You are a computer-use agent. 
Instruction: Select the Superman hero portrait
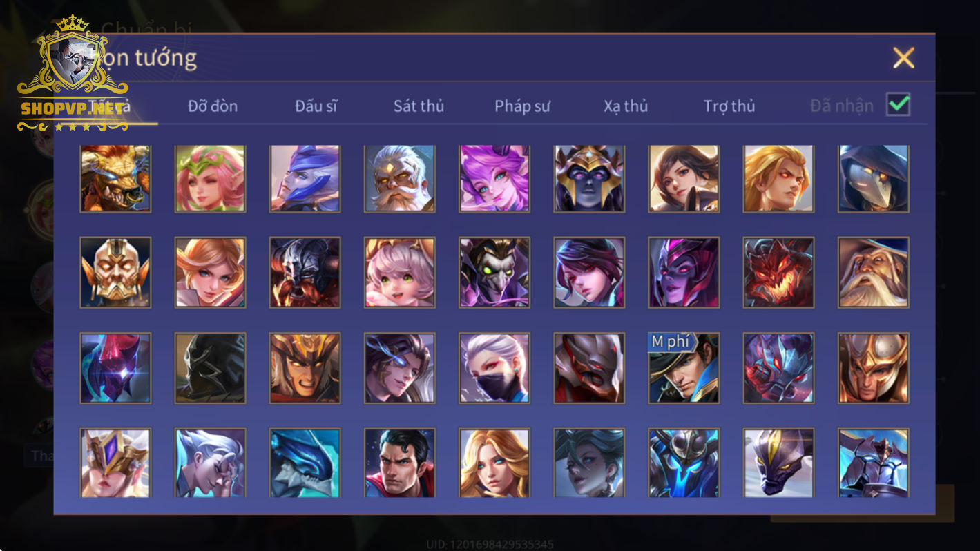coord(400,463)
